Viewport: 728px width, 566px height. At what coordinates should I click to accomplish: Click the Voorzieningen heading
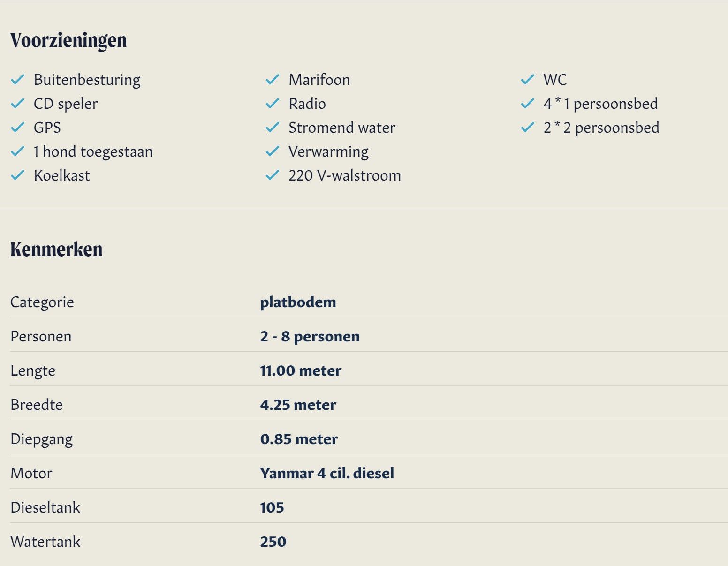pyautogui.click(x=68, y=40)
